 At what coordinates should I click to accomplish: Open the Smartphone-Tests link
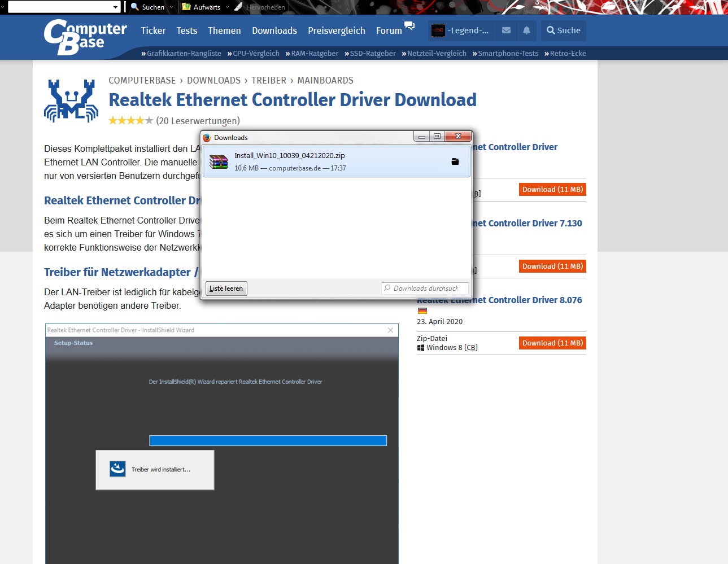(508, 54)
